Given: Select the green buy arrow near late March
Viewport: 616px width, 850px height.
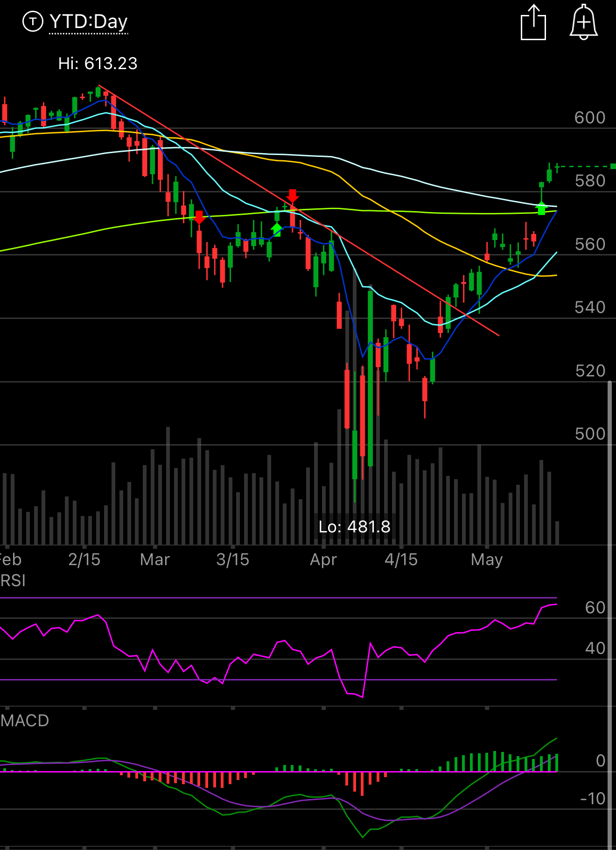Looking at the screenshot, I should [276, 229].
